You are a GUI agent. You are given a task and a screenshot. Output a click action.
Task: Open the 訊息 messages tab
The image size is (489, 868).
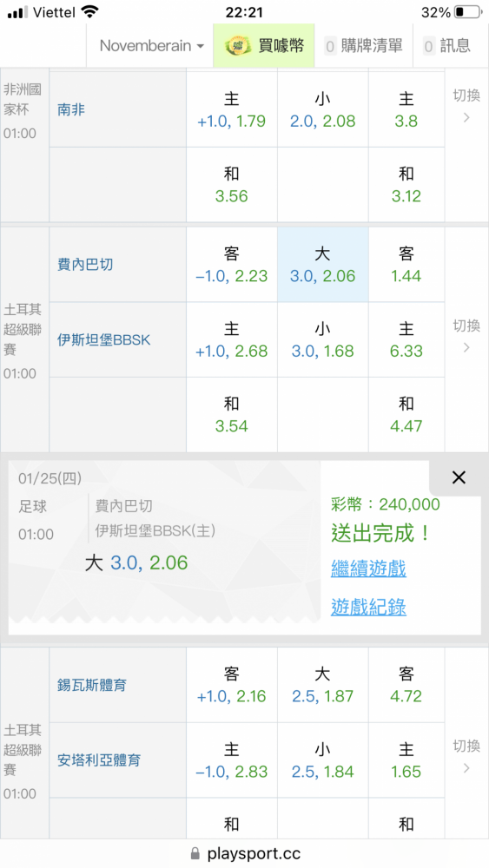pos(446,45)
